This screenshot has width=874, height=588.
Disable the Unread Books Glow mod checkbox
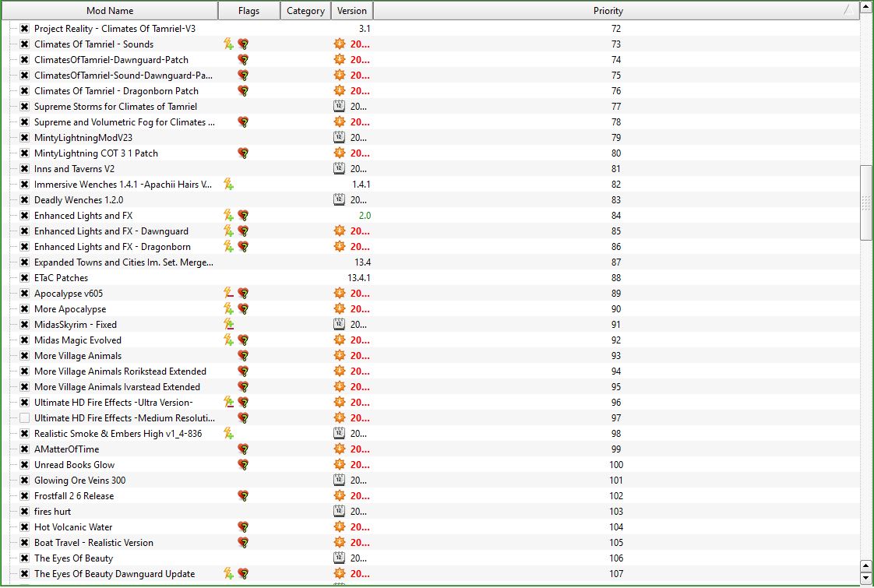click(25, 465)
